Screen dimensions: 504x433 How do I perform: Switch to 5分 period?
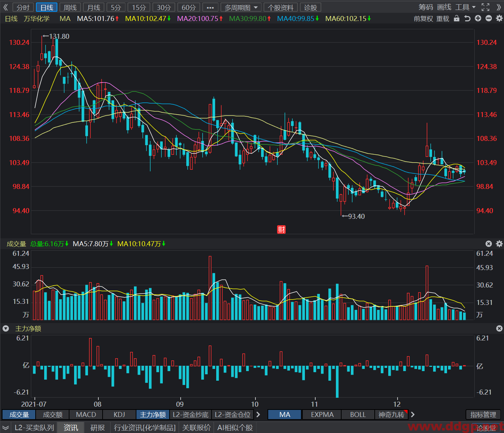tap(116, 7)
